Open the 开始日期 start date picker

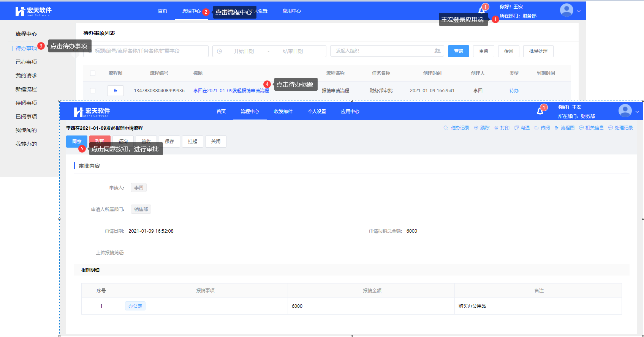244,51
